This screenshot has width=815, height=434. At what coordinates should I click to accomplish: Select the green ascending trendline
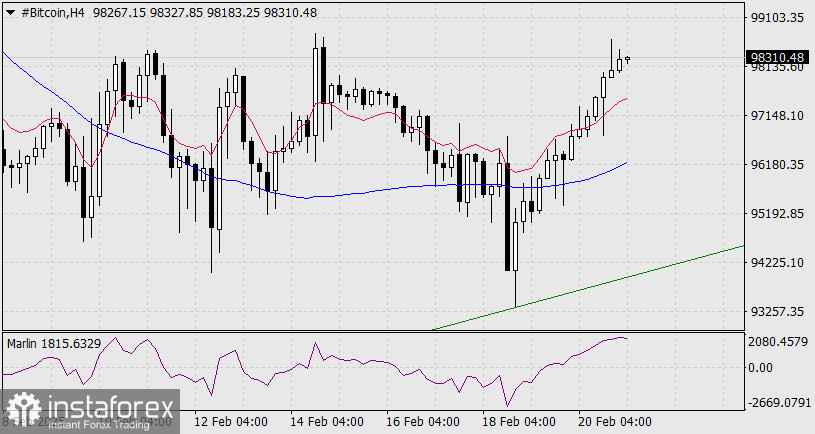[587, 287]
